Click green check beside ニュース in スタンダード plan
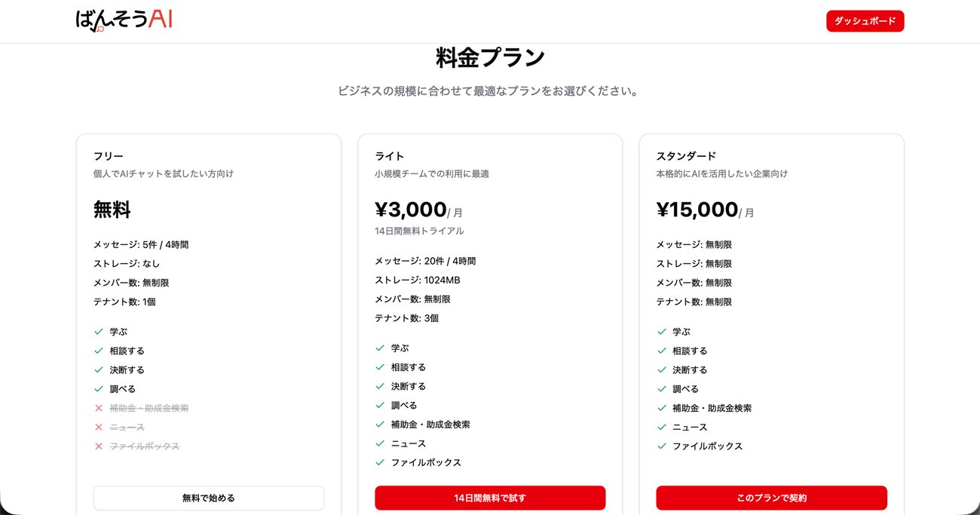Image resolution: width=980 pixels, height=515 pixels. pos(662,428)
